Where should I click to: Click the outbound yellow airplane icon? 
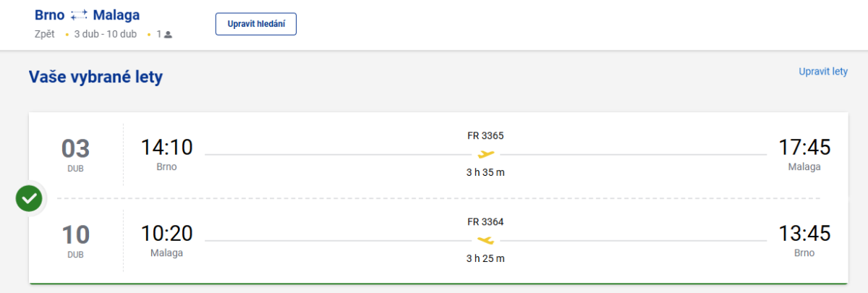coord(485,153)
